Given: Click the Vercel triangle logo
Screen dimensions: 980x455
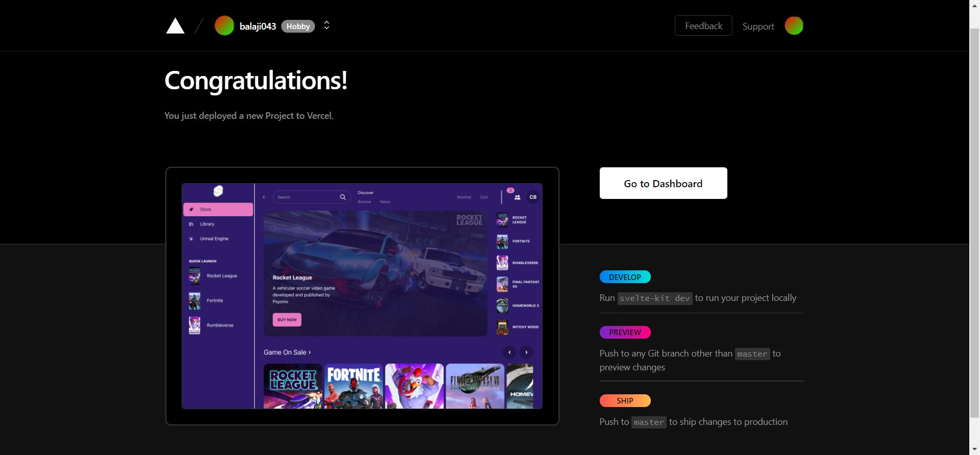Looking at the screenshot, I should coord(175,26).
